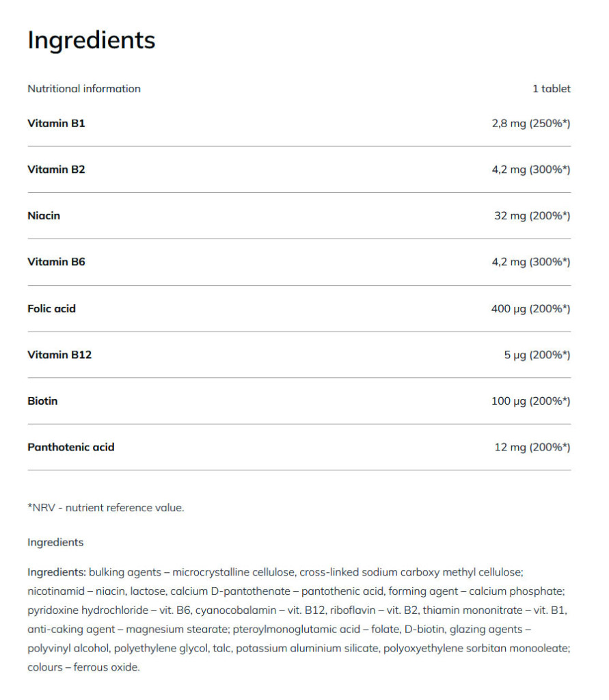Select the Vitamin B1 row label
Image resolution: width=609 pixels, height=700 pixels.
(56, 124)
